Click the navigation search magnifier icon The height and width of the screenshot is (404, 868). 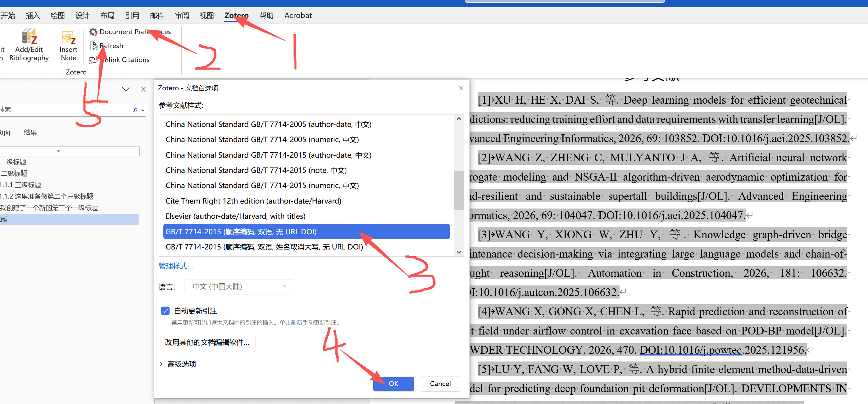coord(135,110)
